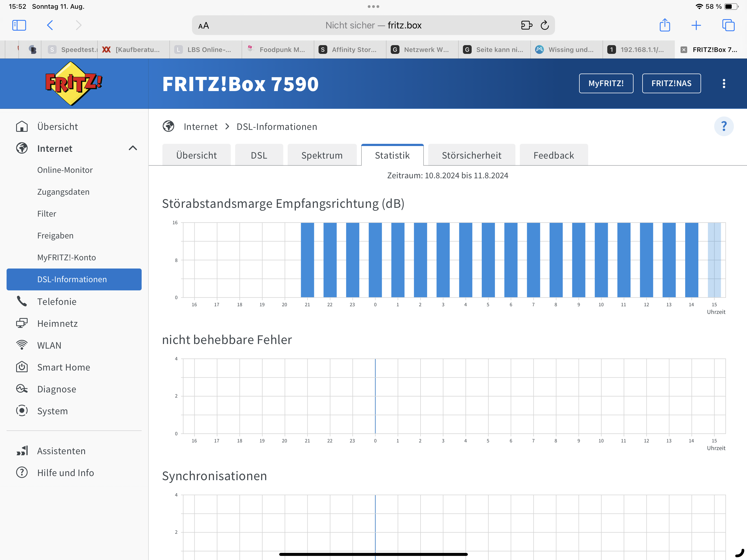Open the Störsicherheit tab
747x560 pixels.
pos(471,155)
